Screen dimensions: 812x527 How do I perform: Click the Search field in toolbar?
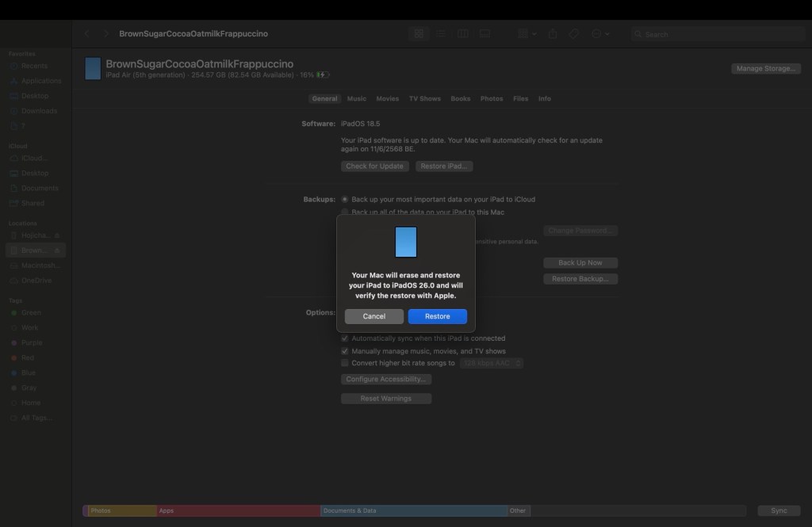(x=718, y=34)
